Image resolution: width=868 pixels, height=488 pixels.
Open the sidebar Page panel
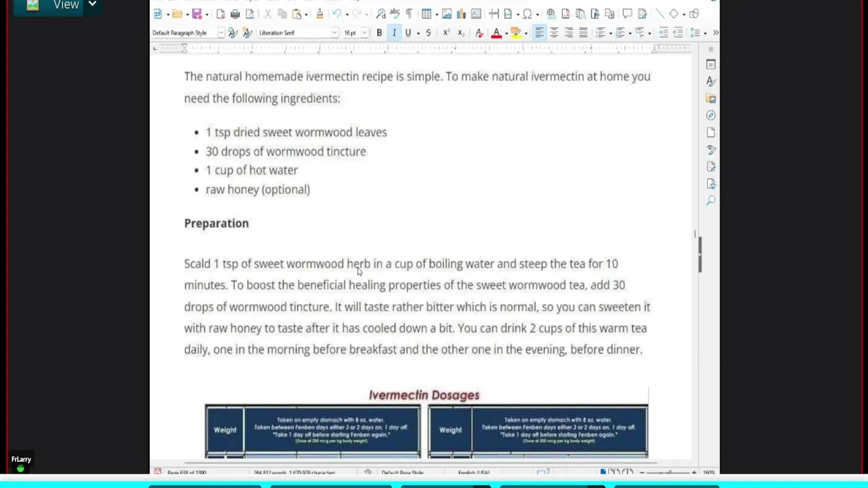[x=711, y=132]
